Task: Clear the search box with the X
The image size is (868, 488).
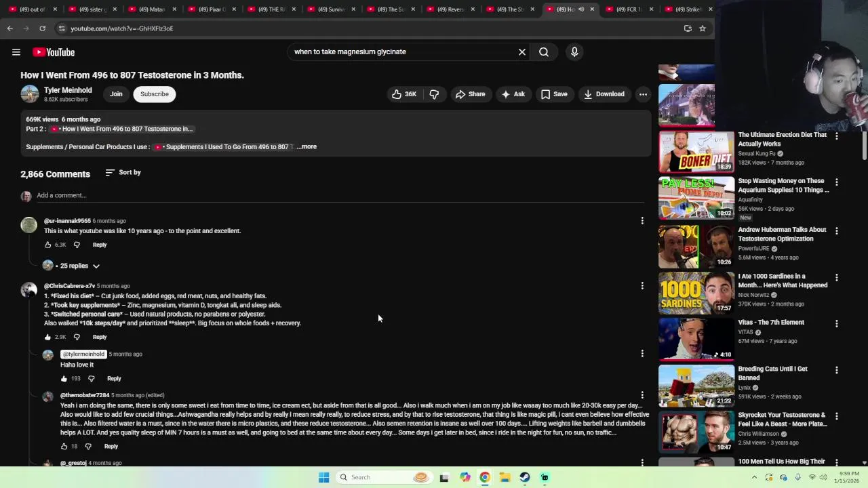Action: coord(522,52)
